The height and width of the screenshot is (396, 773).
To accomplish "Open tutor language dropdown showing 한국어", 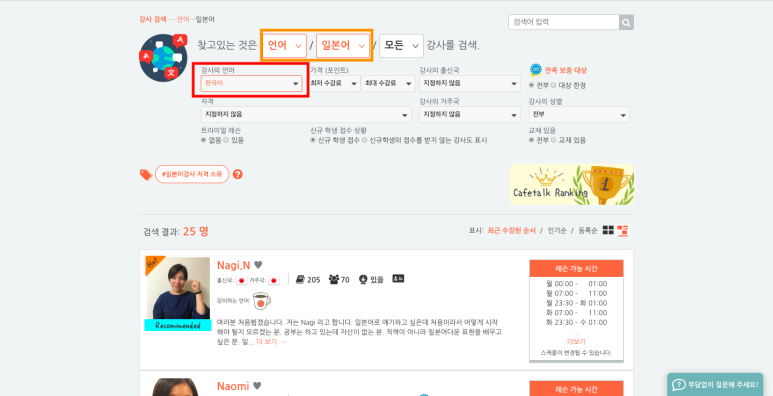I will coord(251,83).
